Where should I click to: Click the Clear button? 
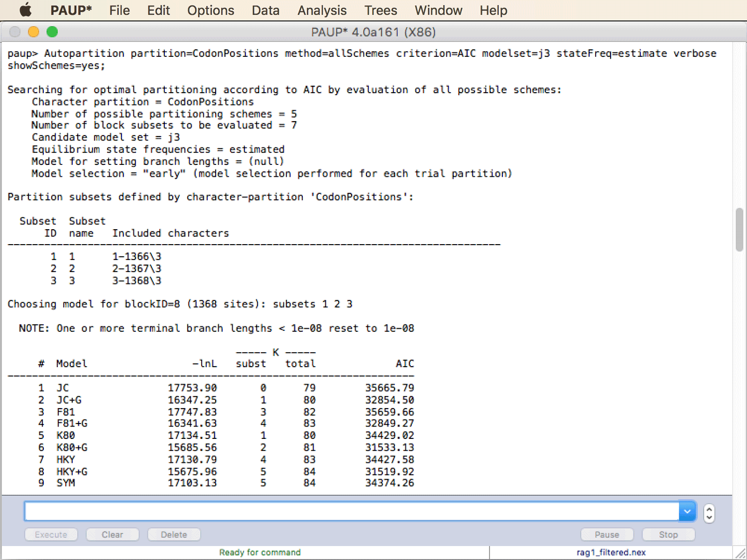[x=113, y=535]
